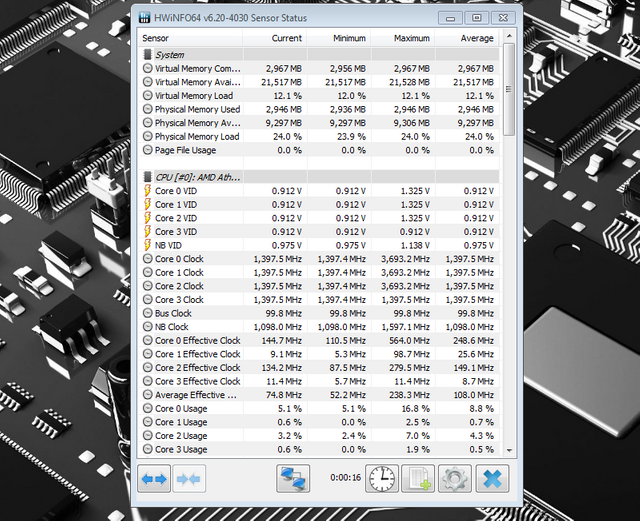Click the circle icon beside Physical Memory Load

click(x=147, y=136)
